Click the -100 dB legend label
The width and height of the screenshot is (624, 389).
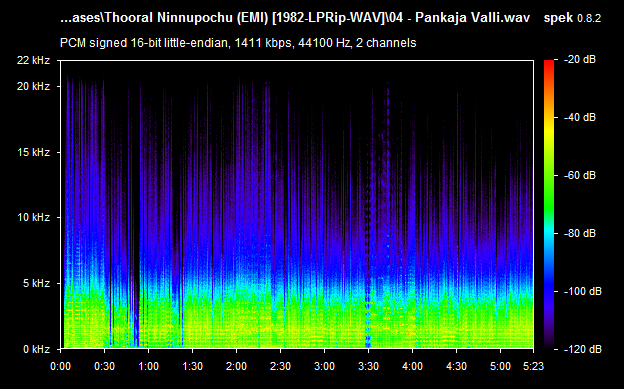click(x=583, y=291)
